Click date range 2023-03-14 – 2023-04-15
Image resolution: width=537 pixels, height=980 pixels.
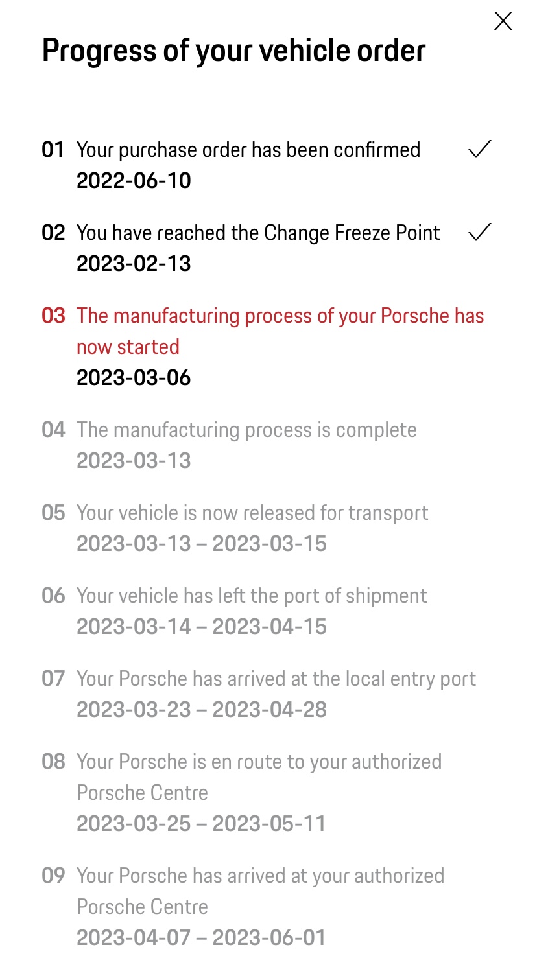(201, 627)
